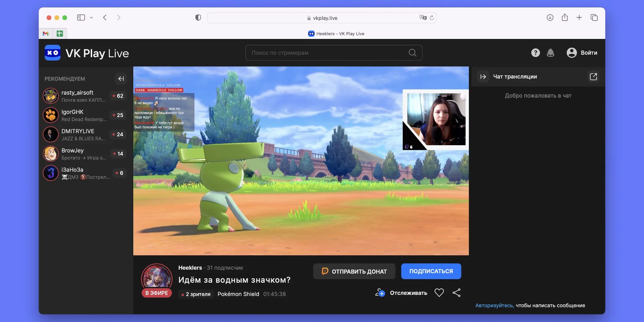Screen dimensions: 644x322
Task: Select the Heeklers - VK Play Live tab
Action: [x=336, y=33]
